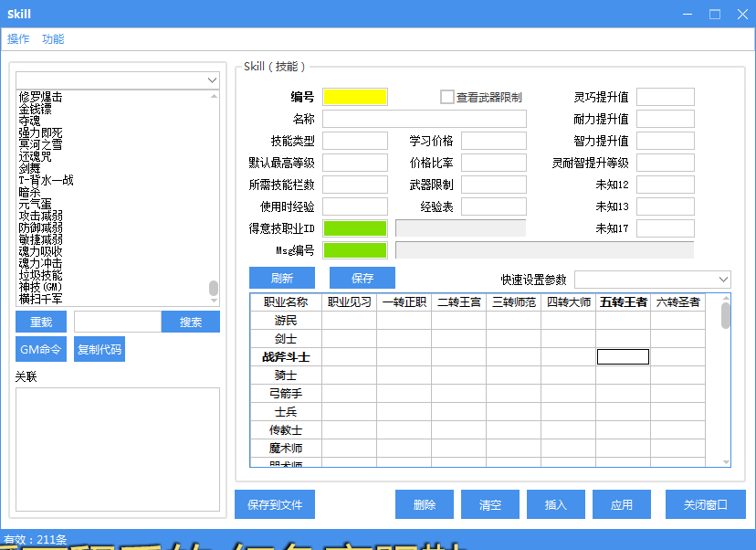Viewport: 756px width, 550px height.
Task: Click the 魔术师 row header
Action: click(286, 449)
